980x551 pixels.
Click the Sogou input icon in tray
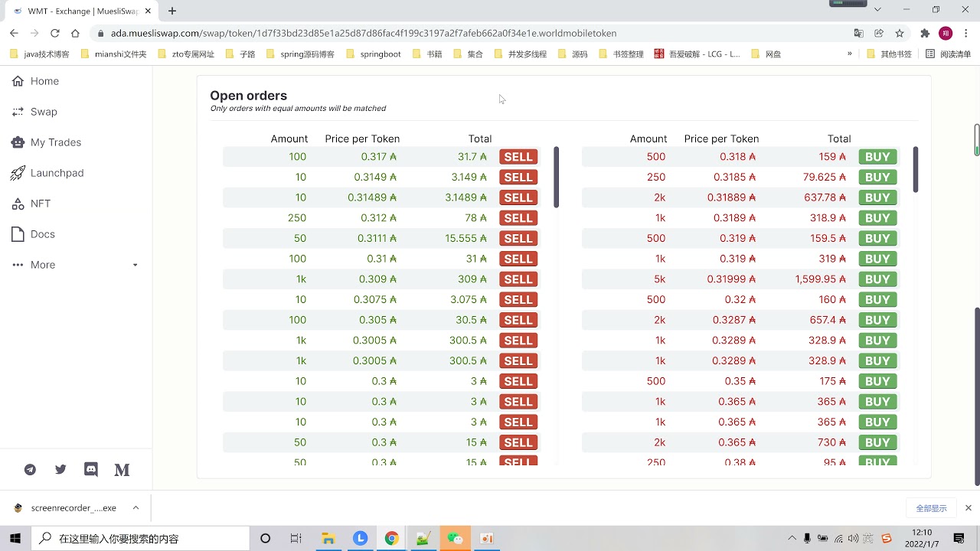click(x=887, y=538)
